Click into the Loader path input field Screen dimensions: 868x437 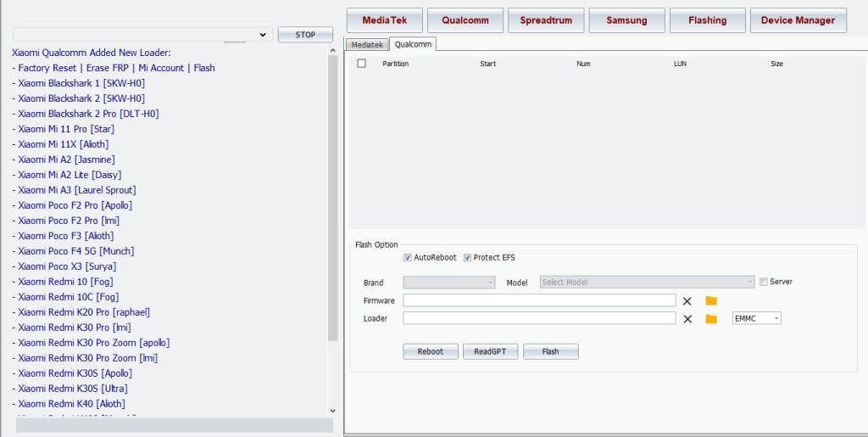coord(539,318)
